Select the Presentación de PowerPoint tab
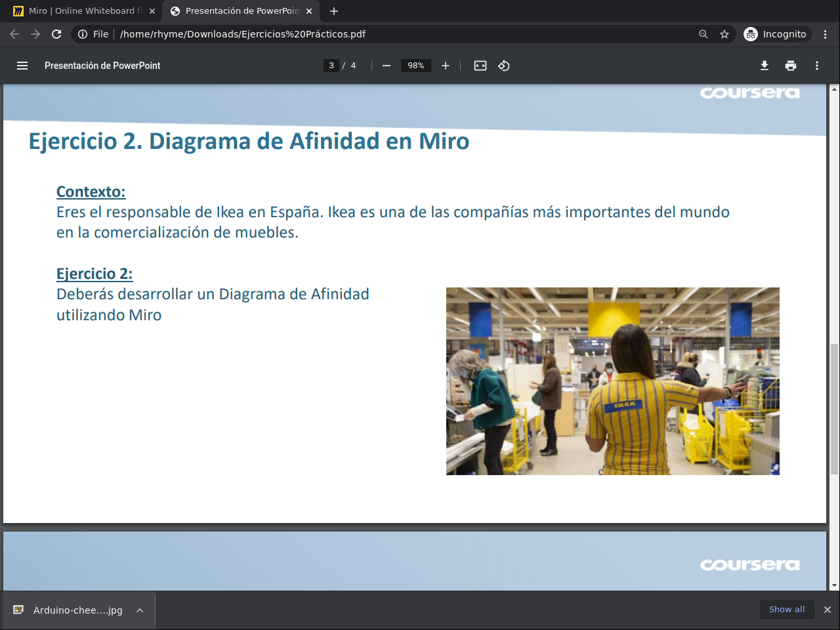The width and height of the screenshot is (840, 630). pos(241,11)
